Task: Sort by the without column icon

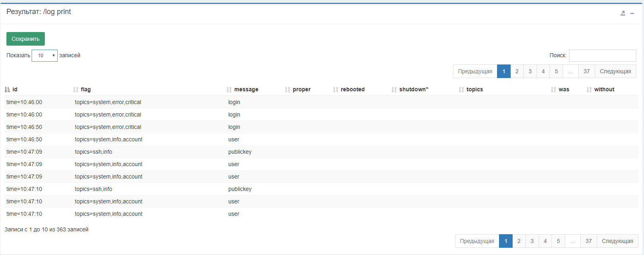Action: (x=589, y=90)
